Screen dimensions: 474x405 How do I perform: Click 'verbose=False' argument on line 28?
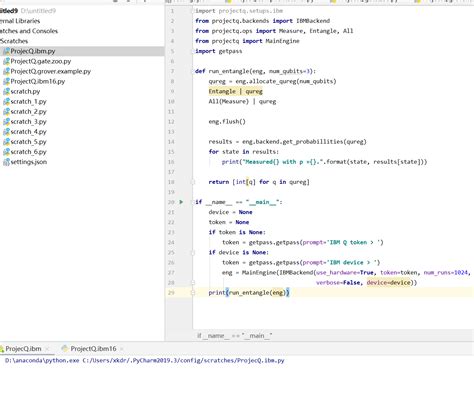click(338, 283)
